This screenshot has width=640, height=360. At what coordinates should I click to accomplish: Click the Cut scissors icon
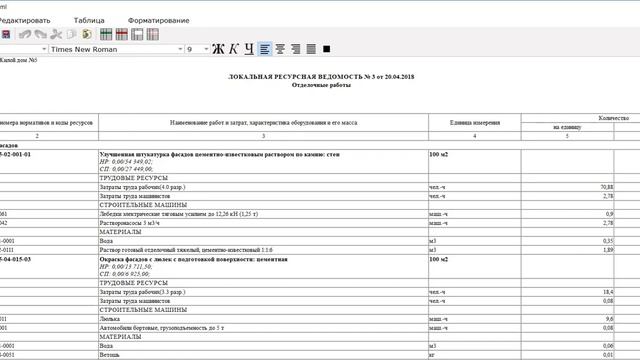tap(56, 35)
